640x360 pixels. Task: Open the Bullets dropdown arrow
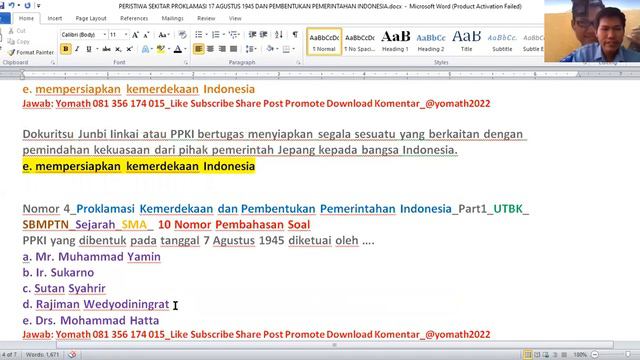click(x=207, y=35)
